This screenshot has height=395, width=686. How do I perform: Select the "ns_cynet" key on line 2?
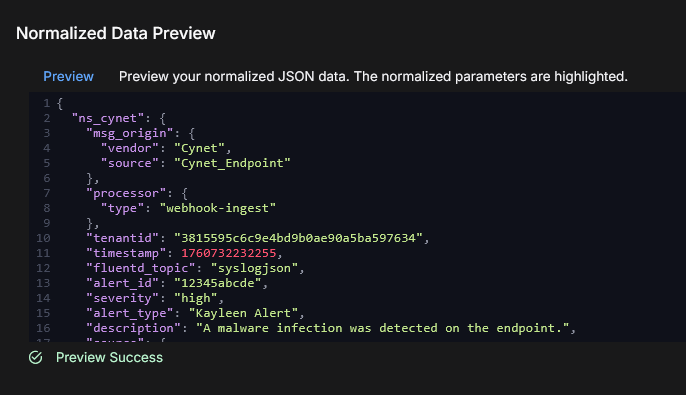(108, 118)
